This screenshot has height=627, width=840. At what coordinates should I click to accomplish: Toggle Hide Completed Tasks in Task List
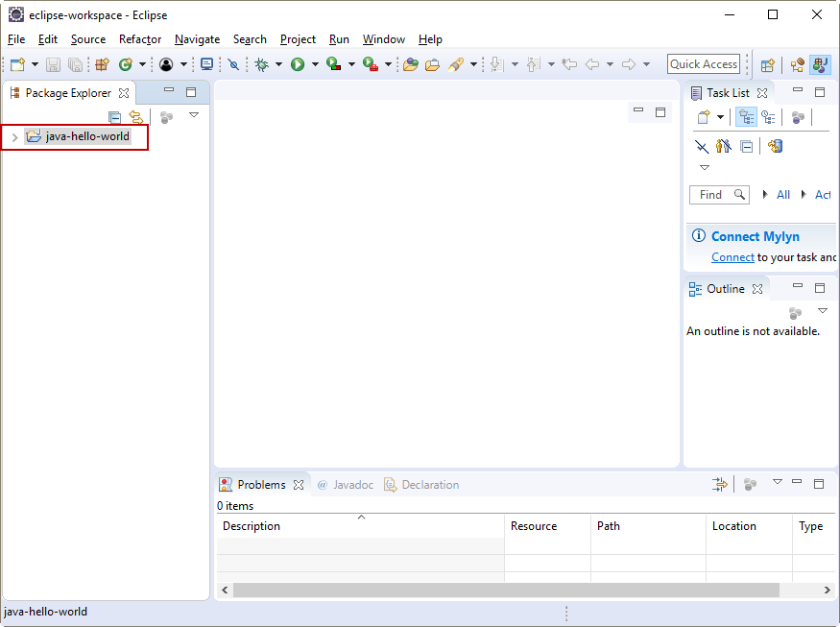[701, 146]
